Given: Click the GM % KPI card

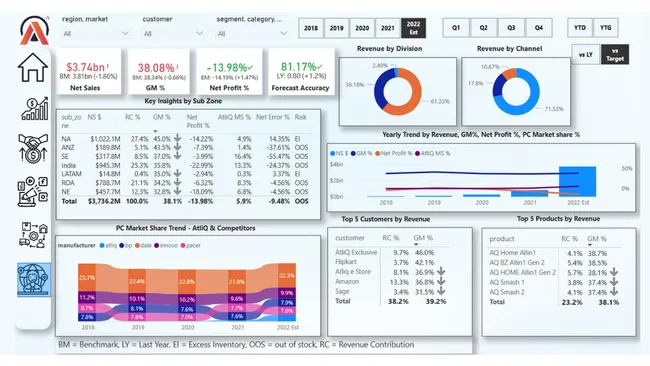Looking at the screenshot, I should [159, 71].
